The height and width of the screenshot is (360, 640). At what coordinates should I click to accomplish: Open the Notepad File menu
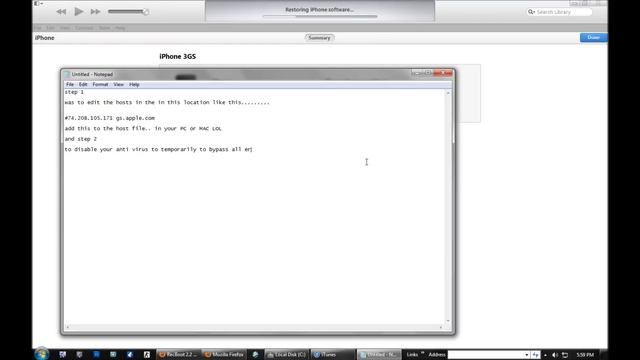click(x=70, y=84)
